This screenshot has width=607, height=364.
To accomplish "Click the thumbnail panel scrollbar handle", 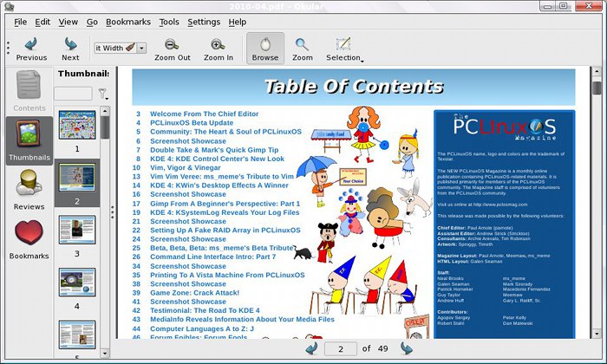I will click(x=105, y=127).
